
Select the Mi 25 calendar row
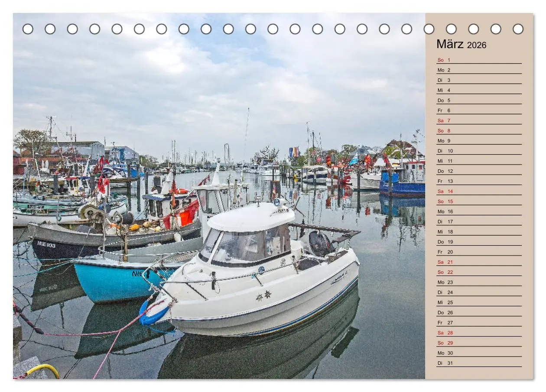[x=479, y=302]
